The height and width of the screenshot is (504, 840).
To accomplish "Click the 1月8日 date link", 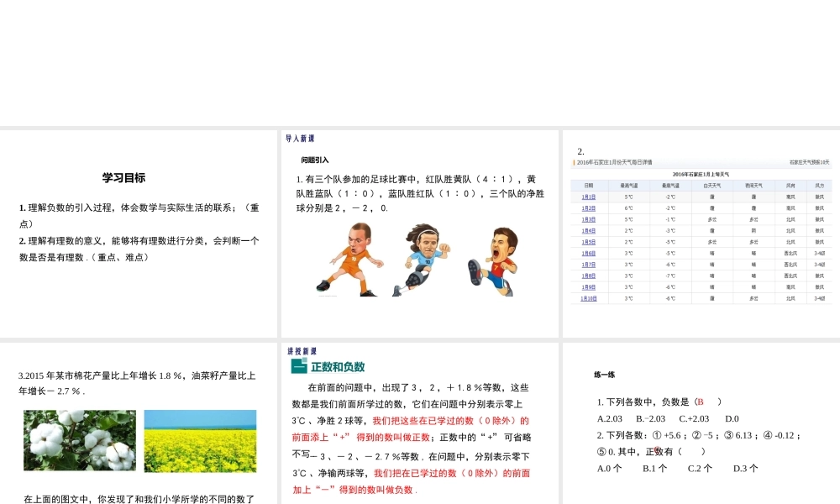I will 591,276.
